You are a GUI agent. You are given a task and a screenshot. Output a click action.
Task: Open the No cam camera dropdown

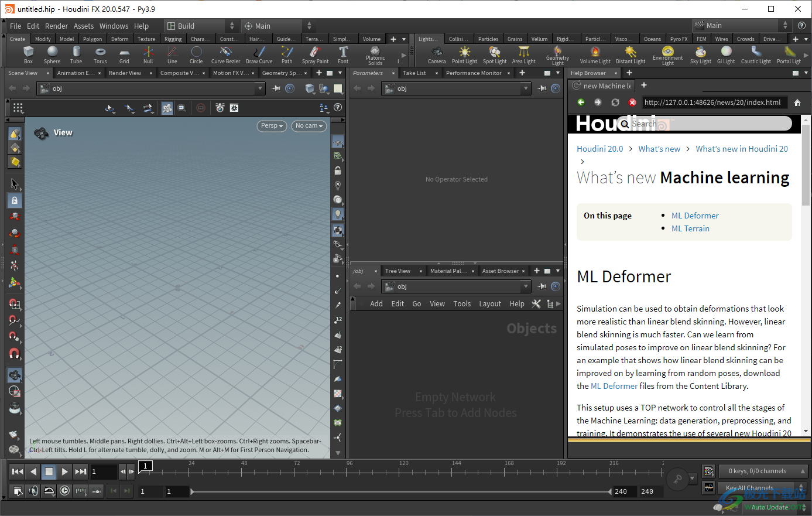pos(309,126)
